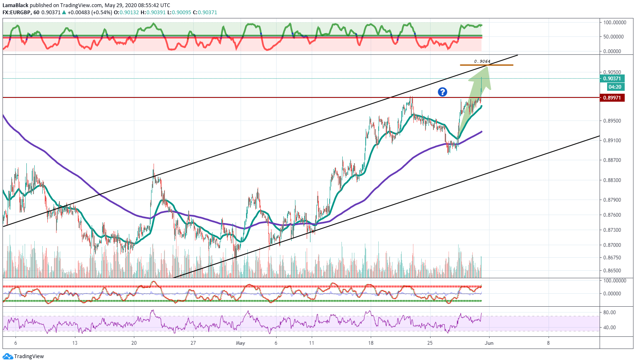Screen dimensions: 636x364
Task: Click the 11 date label on time axis
Action: (x=311, y=343)
